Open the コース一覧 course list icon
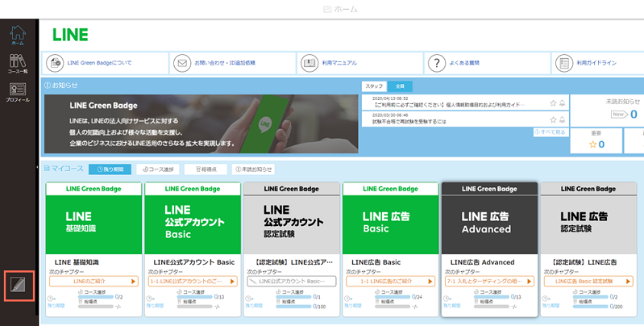644x326 pixels. click(x=17, y=64)
